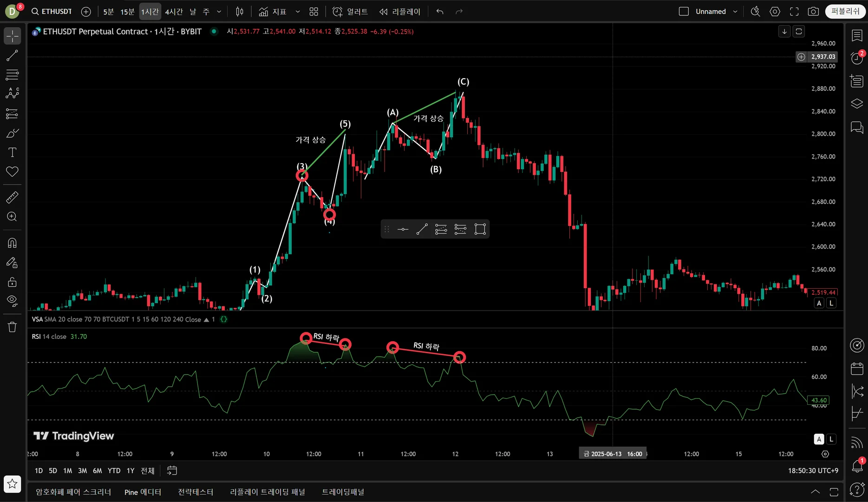Open quick search from top bar
This screenshot has width=868, height=502.
[756, 12]
